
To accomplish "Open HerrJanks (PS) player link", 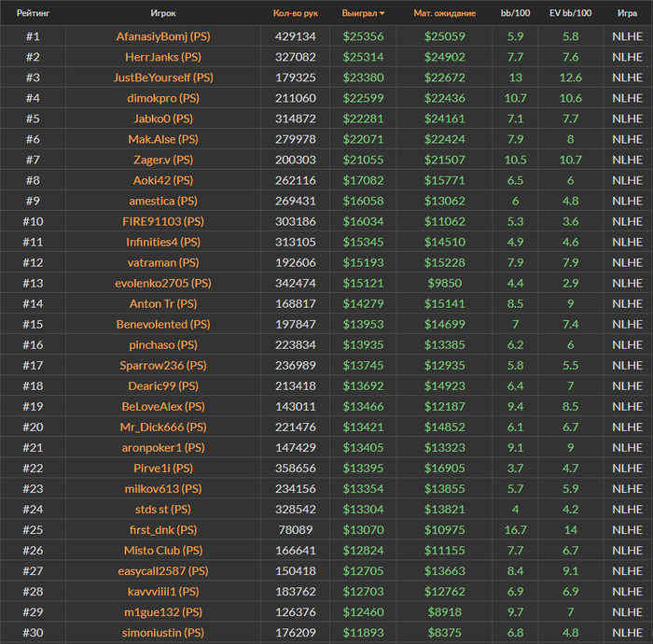I will point(163,57).
